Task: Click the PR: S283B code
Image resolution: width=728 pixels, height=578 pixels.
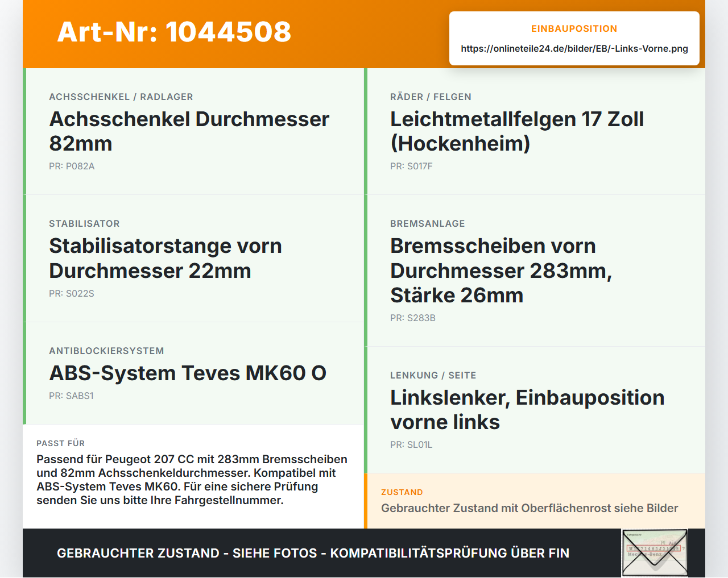Action: [413, 318]
